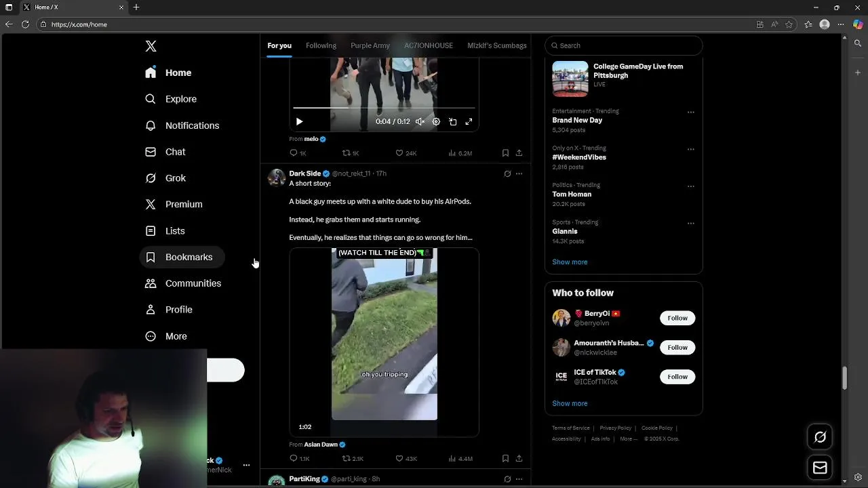
Task: Follow BerryOi account
Action: coord(677,318)
